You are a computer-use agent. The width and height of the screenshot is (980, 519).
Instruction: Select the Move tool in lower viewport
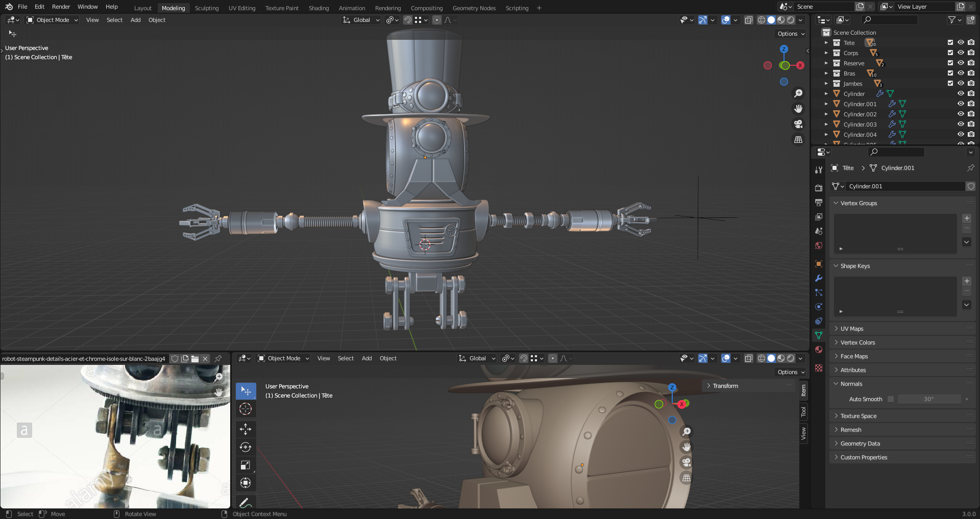246,429
